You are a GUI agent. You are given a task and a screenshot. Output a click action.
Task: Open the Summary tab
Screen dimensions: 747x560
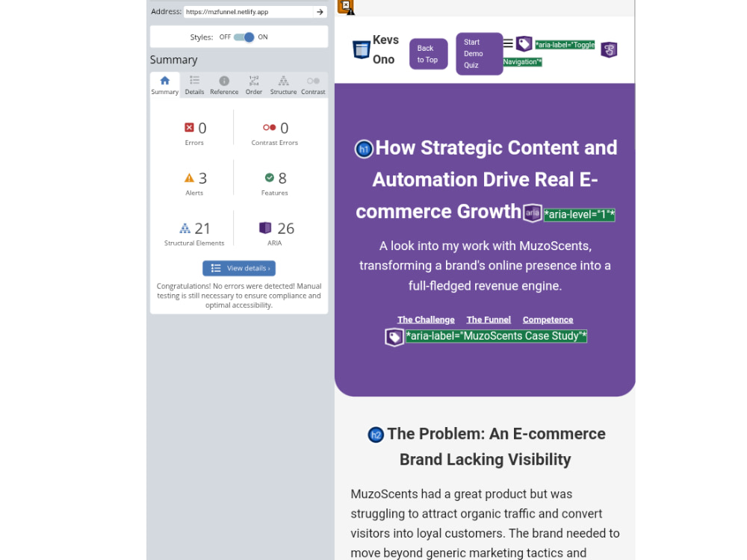(x=165, y=85)
